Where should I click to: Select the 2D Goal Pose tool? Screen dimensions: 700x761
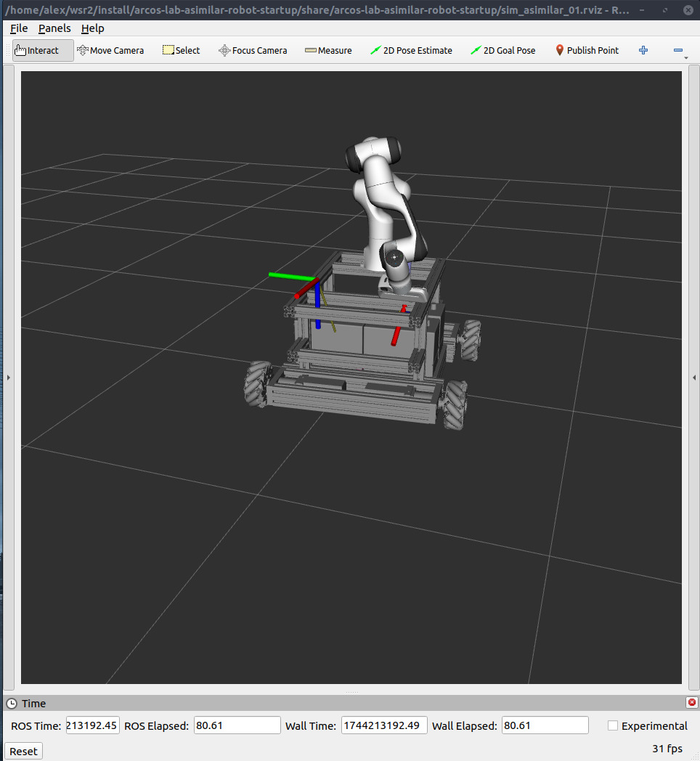click(x=502, y=50)
